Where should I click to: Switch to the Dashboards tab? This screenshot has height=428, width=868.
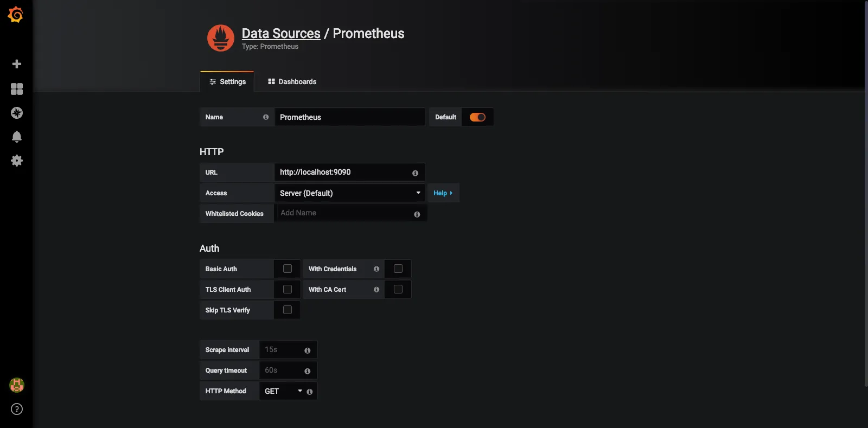tap(292, 82)
